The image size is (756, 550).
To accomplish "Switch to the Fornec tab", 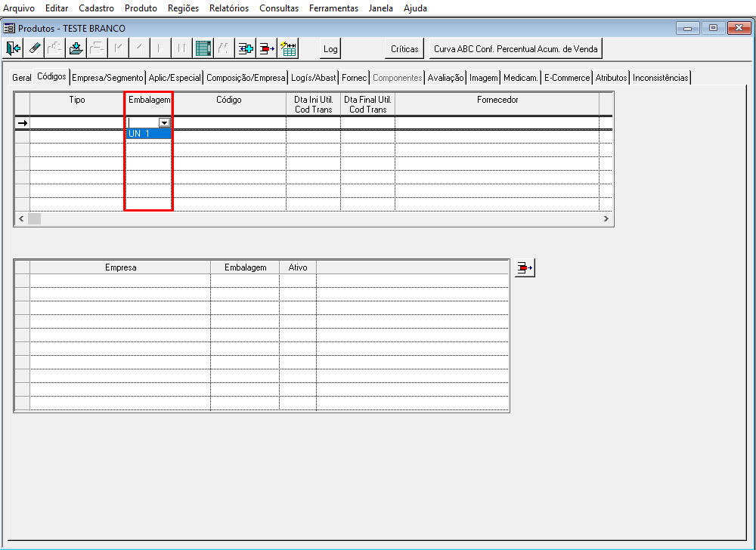I will tap(355, 78).
